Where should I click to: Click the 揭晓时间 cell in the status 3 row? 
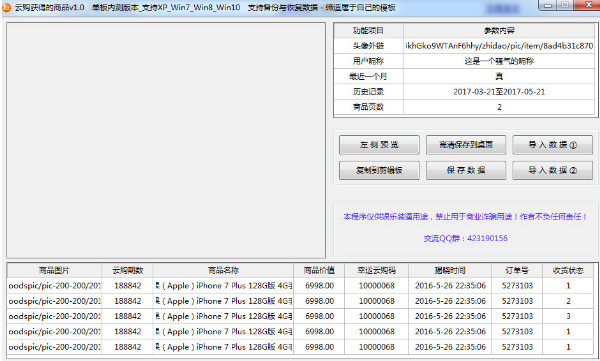[x=450, y=317]
